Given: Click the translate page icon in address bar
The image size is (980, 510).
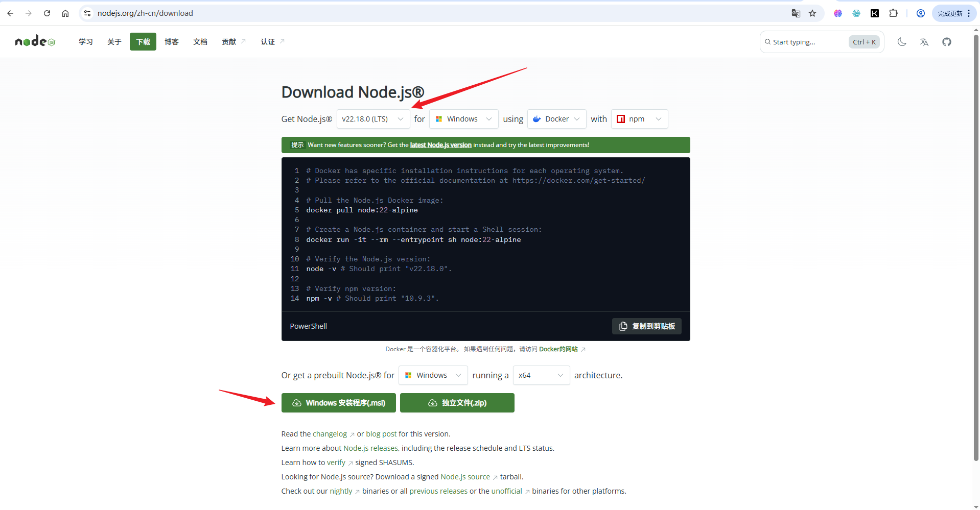Looking at the screenshot, I should 796,13.
